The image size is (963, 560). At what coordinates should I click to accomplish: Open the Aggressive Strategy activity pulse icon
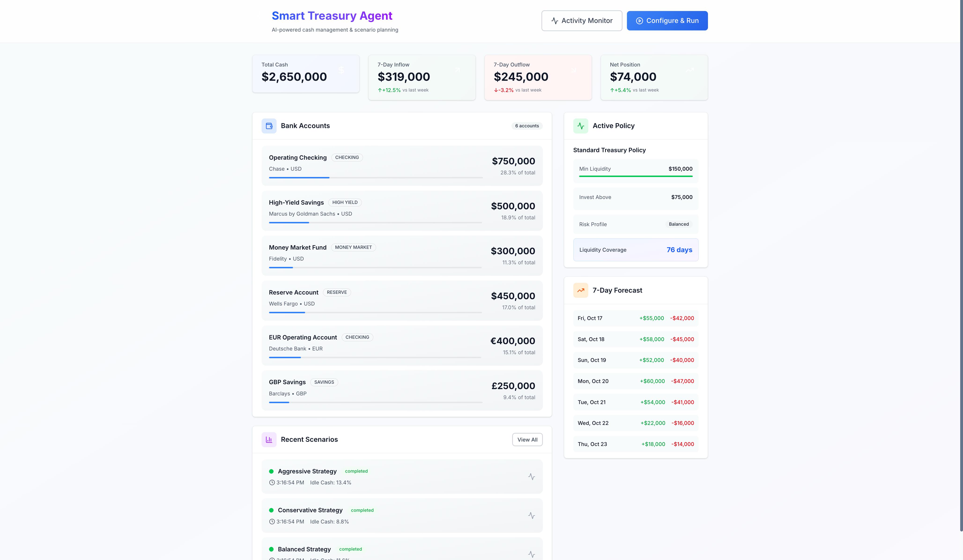coord(531,476)
